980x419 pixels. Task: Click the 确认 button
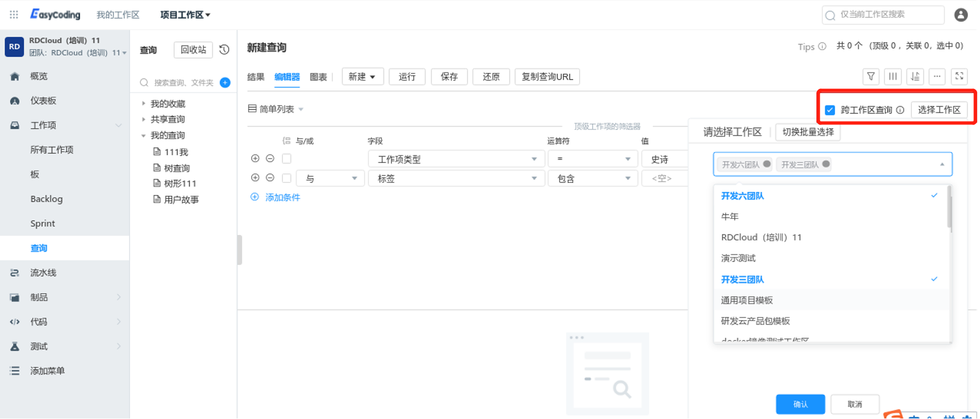point(800,404)
